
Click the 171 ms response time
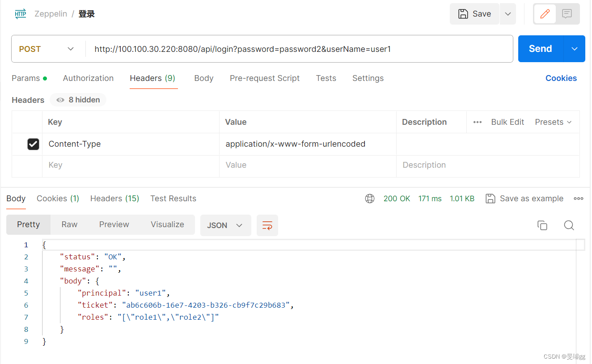tap(430, 199)
